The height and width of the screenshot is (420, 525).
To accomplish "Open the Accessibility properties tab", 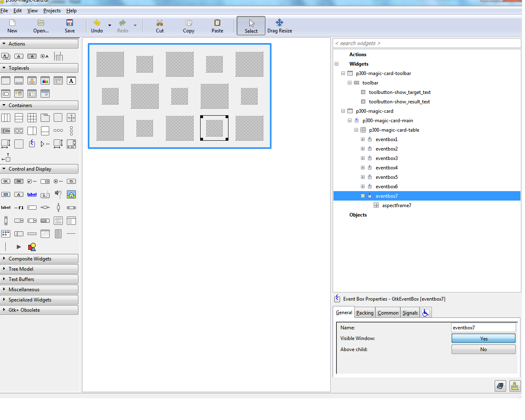I will (426, 313).
